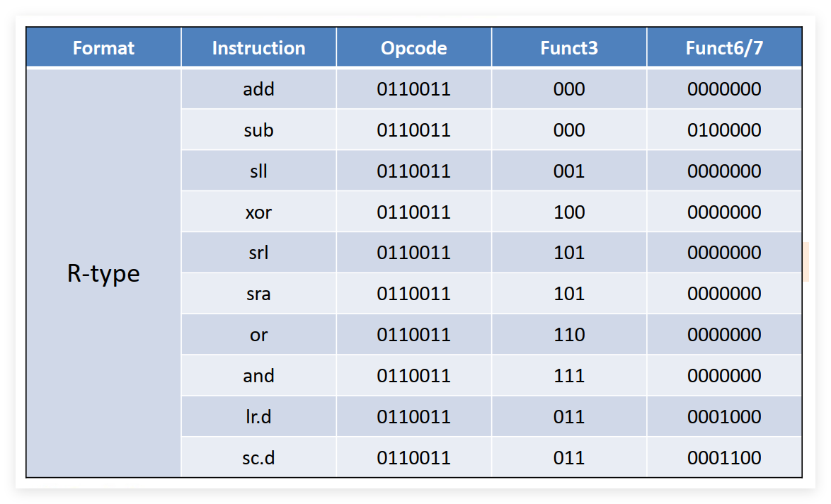The width and height of the screenshot is (831, 504).
Task: Click the 0001000 funct7 value for lr.d
Action: [725, 417]
